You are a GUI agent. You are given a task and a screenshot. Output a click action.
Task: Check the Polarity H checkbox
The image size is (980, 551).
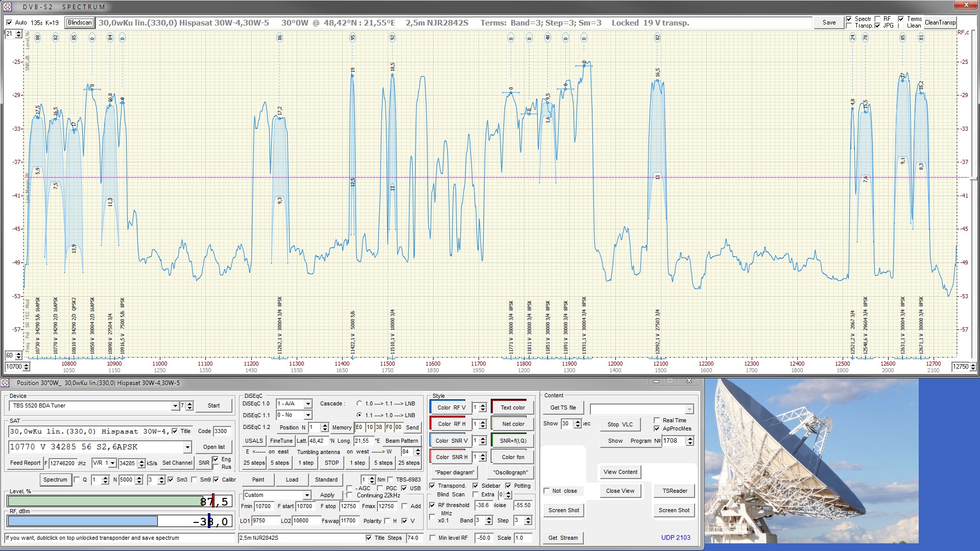tap(387, 521)
